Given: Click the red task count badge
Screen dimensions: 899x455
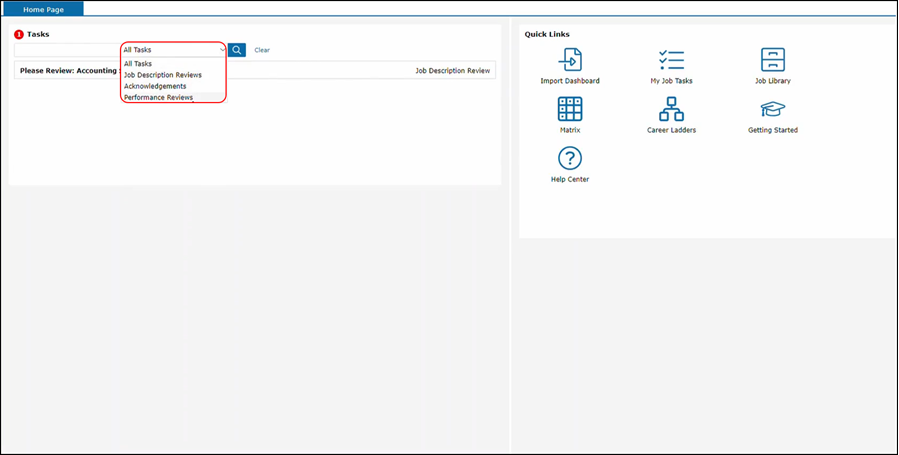Looking at the screenshot, I should point(19,34).
